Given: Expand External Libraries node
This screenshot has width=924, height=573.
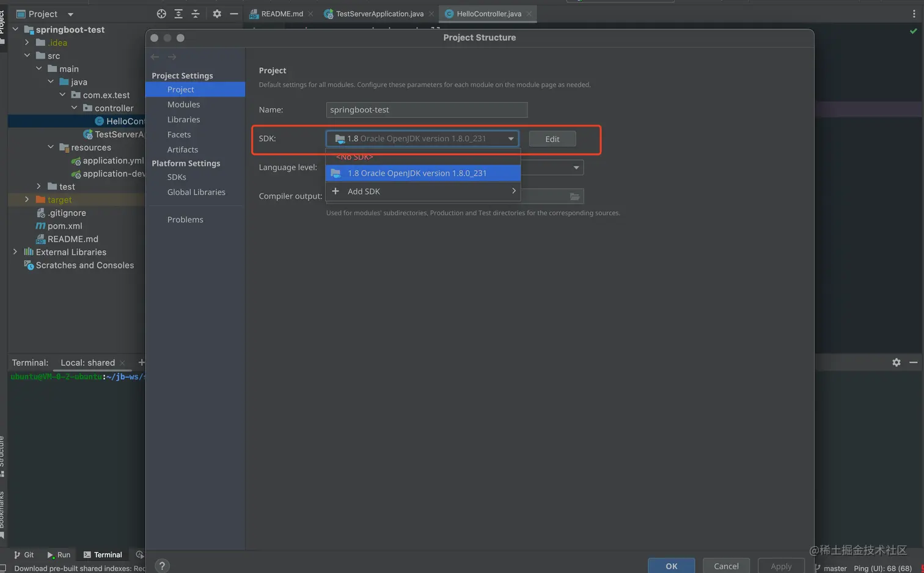Looking at the screenshot, I should point(15,252).
